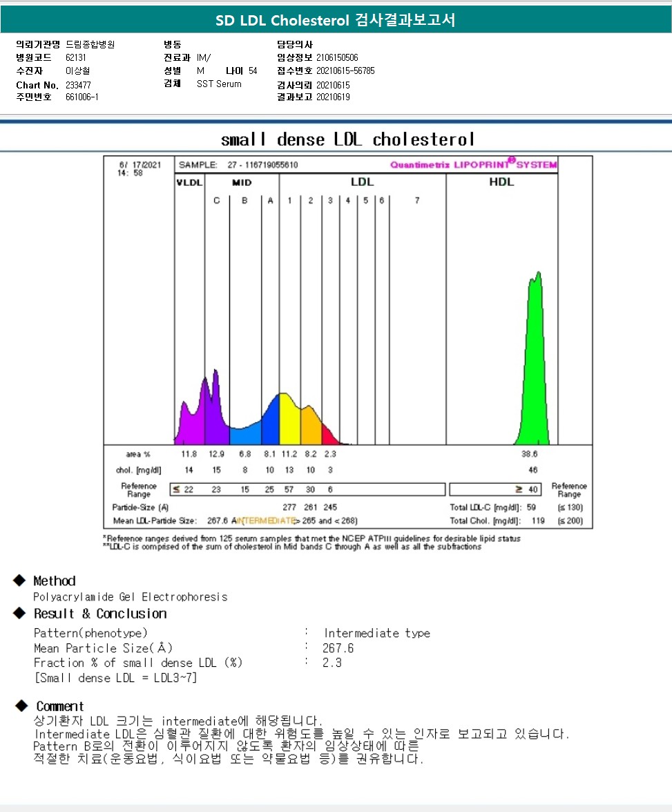This screenshot has width=672, height=812.
Task: Select the patient name '이상철'
Action: 77,70
